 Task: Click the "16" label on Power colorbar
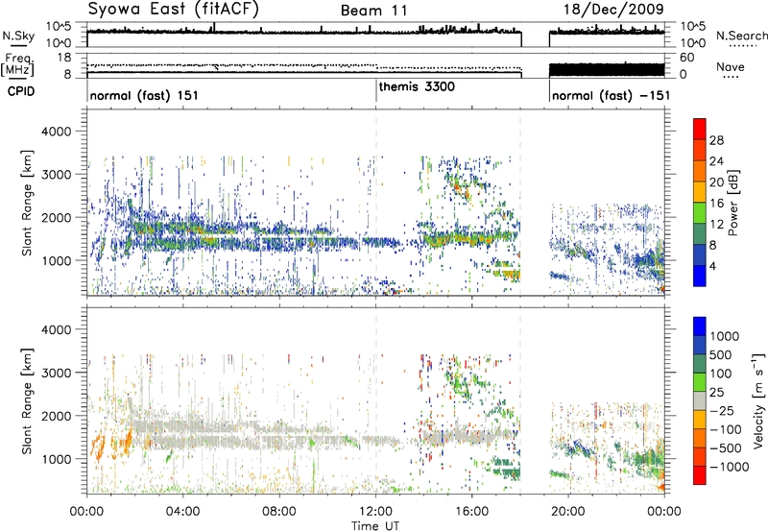(716, 204)
